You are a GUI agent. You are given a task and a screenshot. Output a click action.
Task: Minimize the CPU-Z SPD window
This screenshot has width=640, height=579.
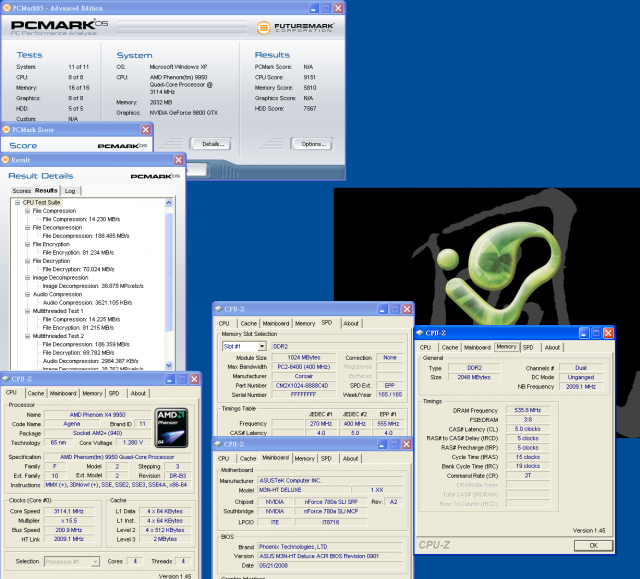click(382, 309)
